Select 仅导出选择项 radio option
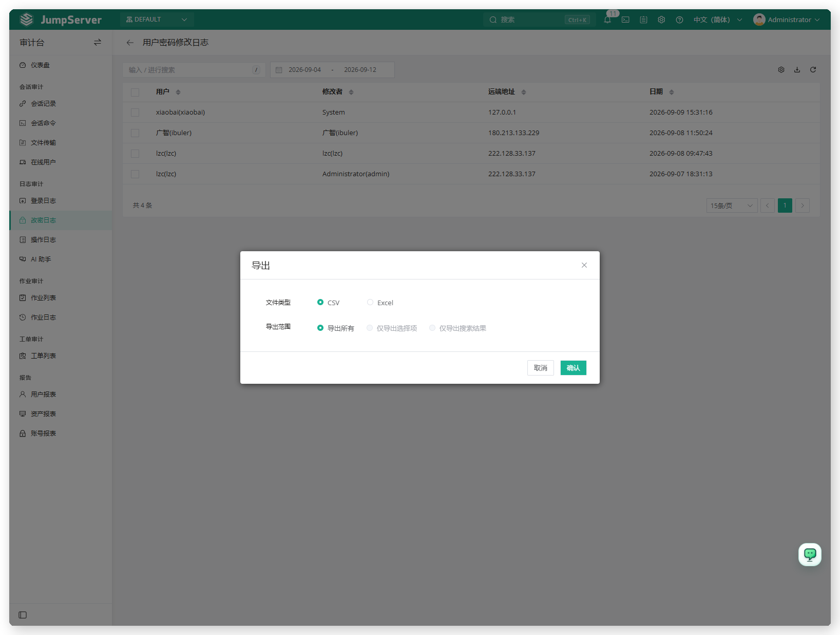The image size is (840, 635). (370, 328)
